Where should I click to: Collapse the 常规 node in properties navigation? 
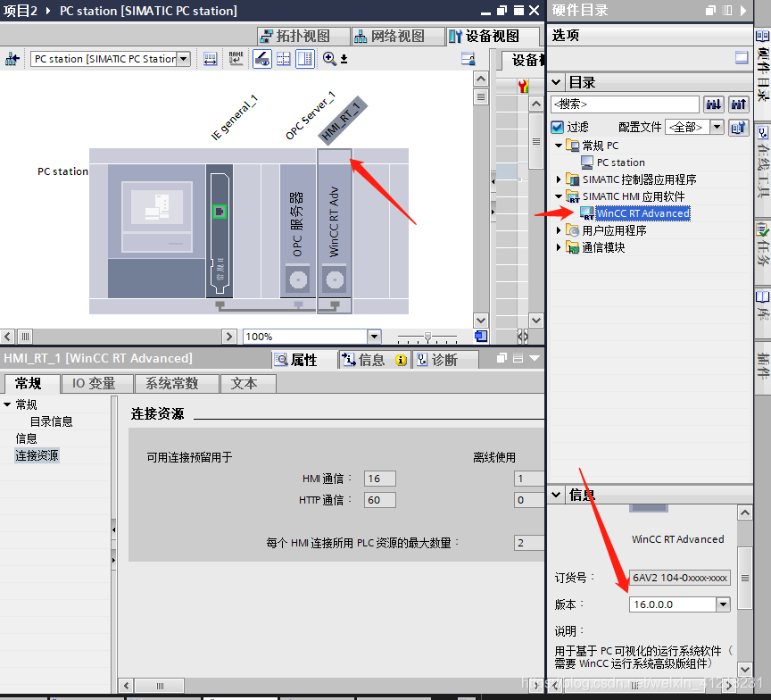point(7,404)
